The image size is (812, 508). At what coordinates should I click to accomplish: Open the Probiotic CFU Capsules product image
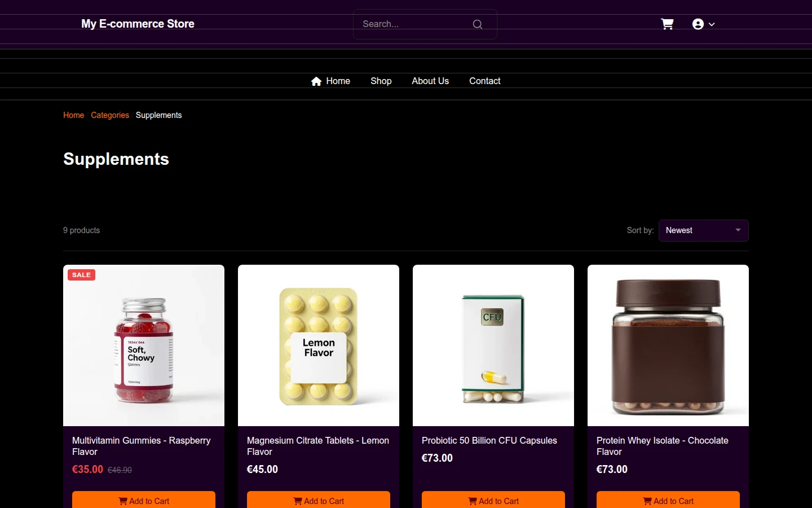(493, 345)
